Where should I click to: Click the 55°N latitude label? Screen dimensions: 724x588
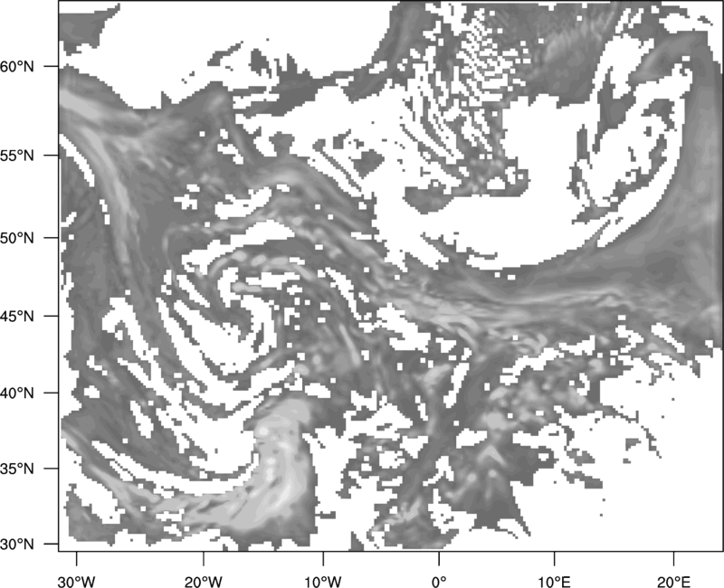(17, 156)
